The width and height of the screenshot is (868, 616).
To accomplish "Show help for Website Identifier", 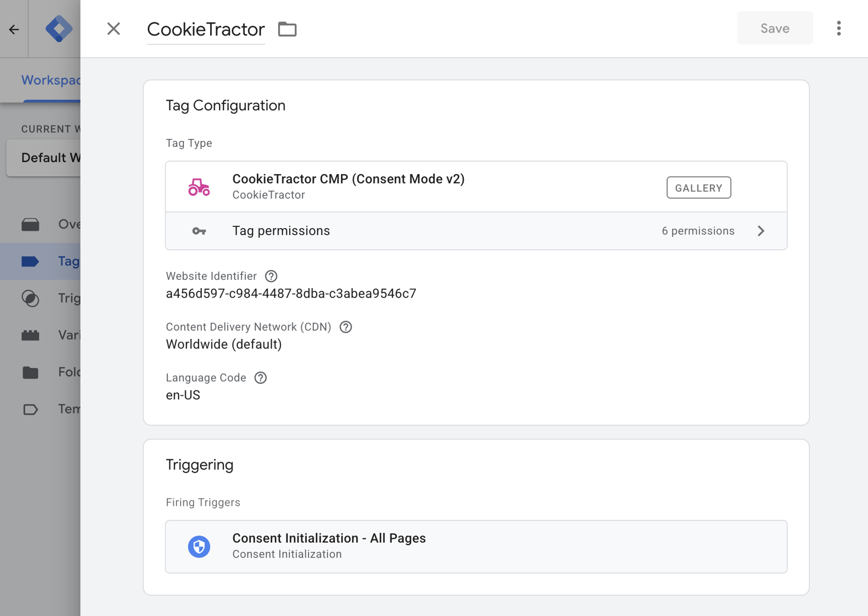I will coord(271,276).
